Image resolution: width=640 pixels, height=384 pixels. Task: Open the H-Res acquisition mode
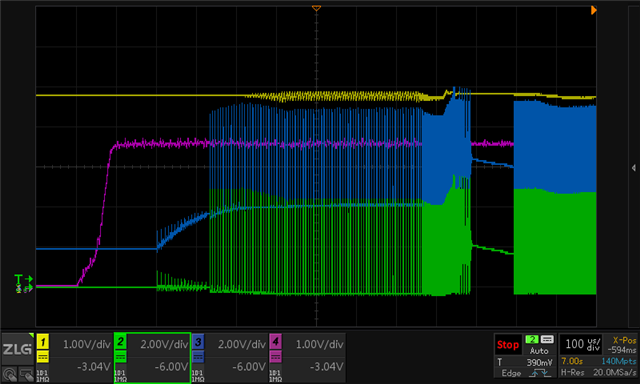572,372
